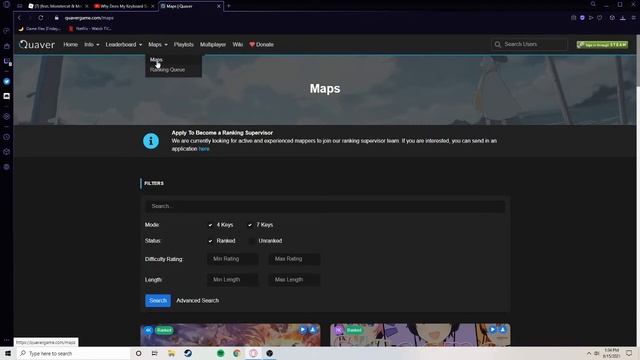Click the blue Search button
The height and width of the screenshot is (360, 640).
tap(158, 300)
